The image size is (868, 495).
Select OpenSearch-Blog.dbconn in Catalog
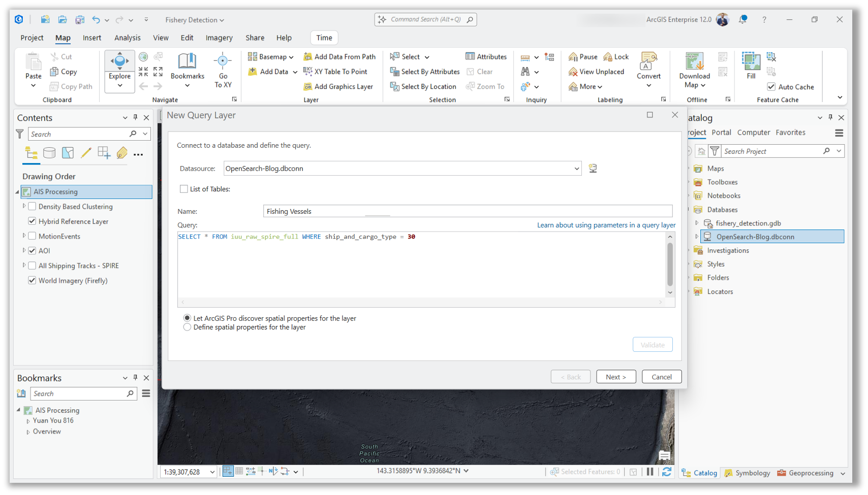click(x=772, y=237)
